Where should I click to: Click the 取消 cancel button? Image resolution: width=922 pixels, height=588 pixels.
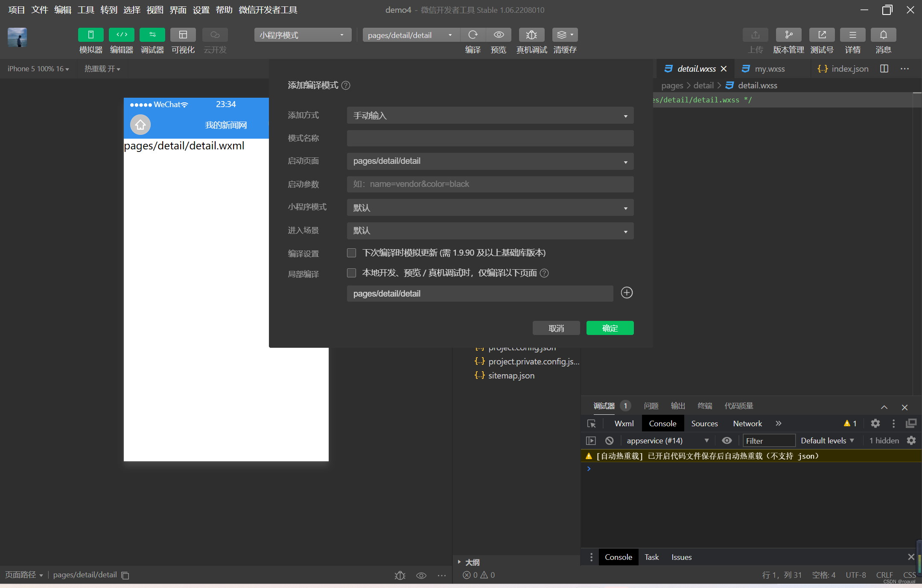556,328
